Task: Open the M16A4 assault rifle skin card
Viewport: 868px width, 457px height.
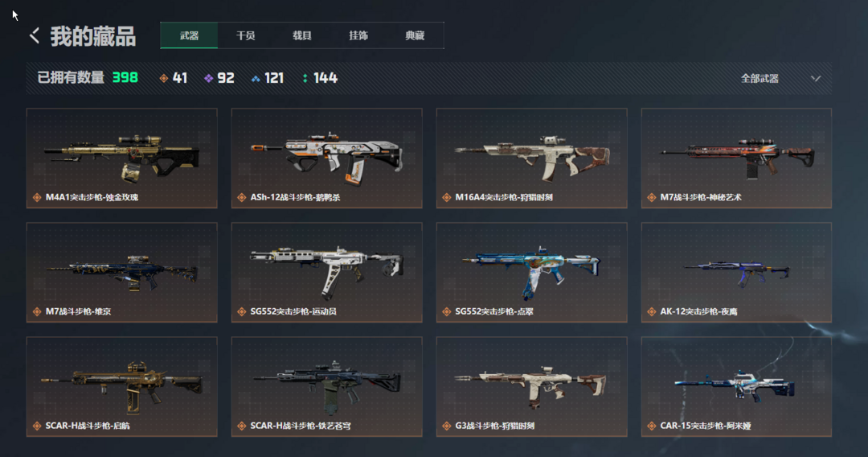Action: point(531,159)
